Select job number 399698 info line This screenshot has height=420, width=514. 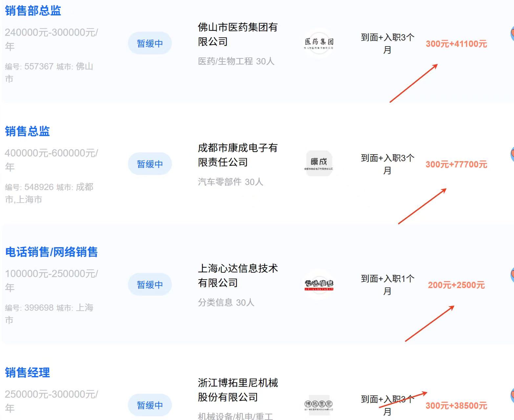[x=49, y=314]
